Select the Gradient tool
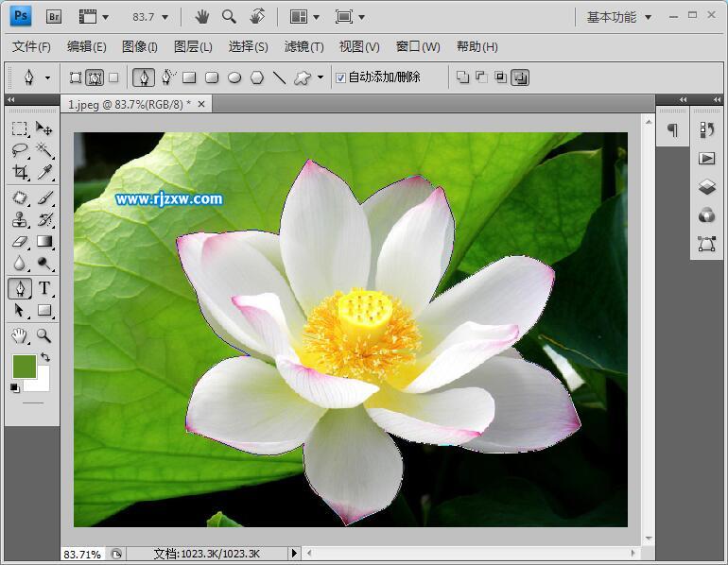Screen dimensions: 728x565 click(44, 242)
